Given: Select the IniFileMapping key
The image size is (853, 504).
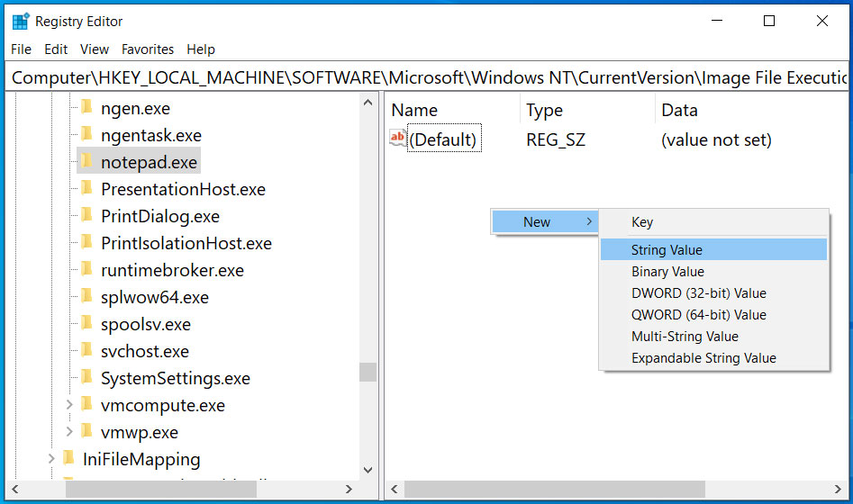Looking at the screenshot, I should [x=141, y=459].
